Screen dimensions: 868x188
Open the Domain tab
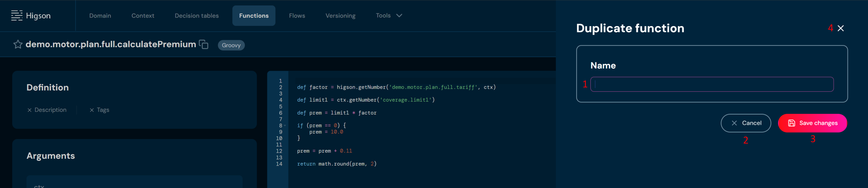100,16
